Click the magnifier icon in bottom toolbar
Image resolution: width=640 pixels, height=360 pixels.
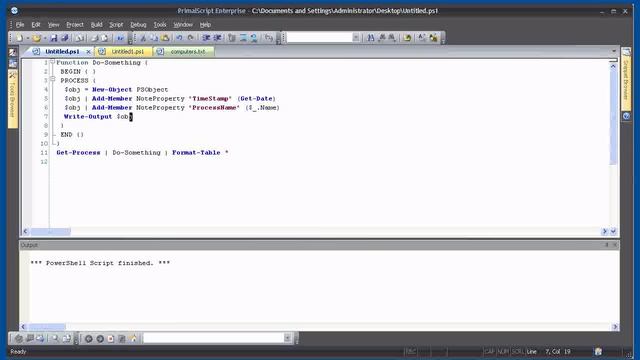coord(55,338)
